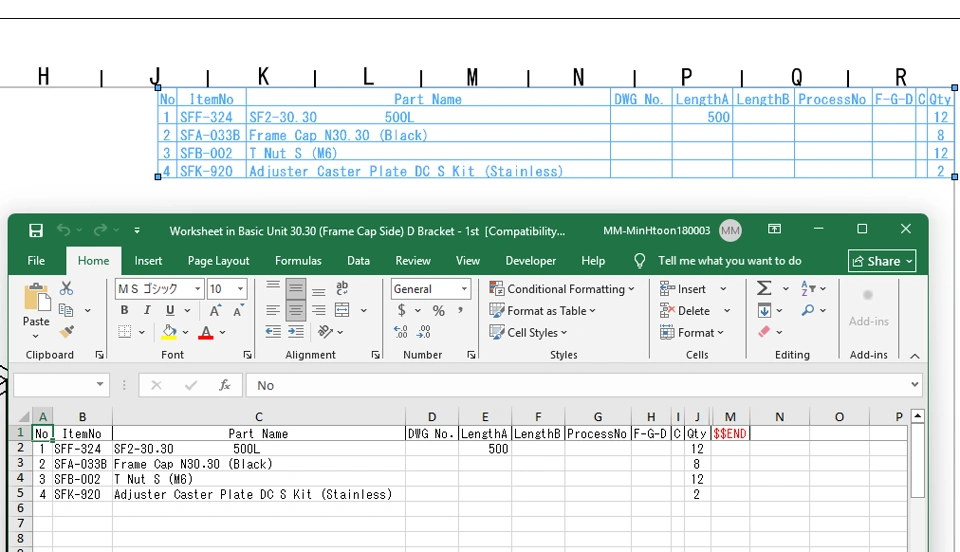Click the Name Box field
960x552 pixels.
[x=61, y=385]
